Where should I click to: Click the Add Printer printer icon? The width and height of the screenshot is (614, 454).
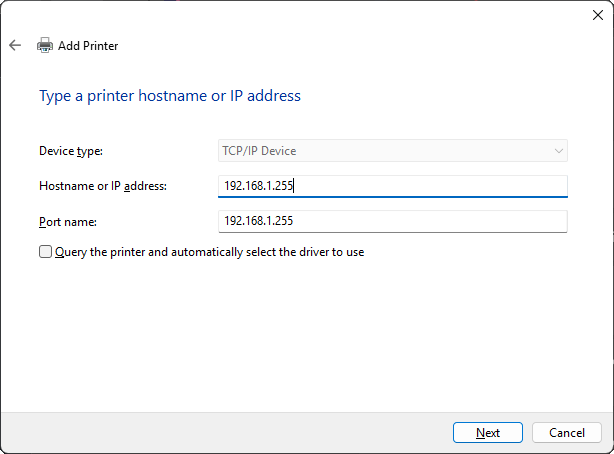coord(45,45)
